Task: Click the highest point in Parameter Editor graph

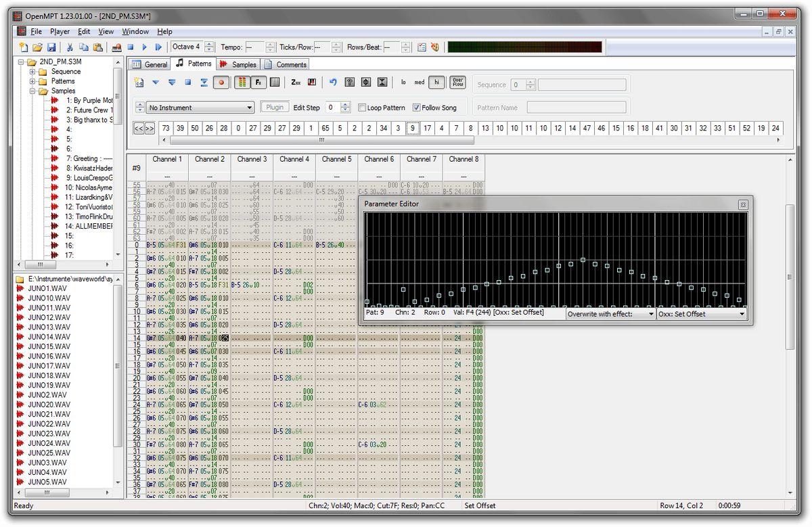Action: pyautogui.click(x=583, y=260)
